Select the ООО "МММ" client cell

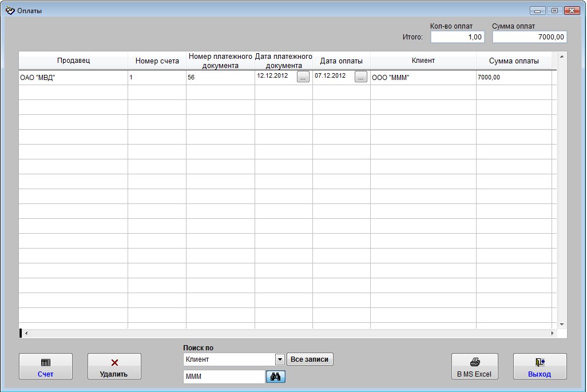[x=423, y=77]
